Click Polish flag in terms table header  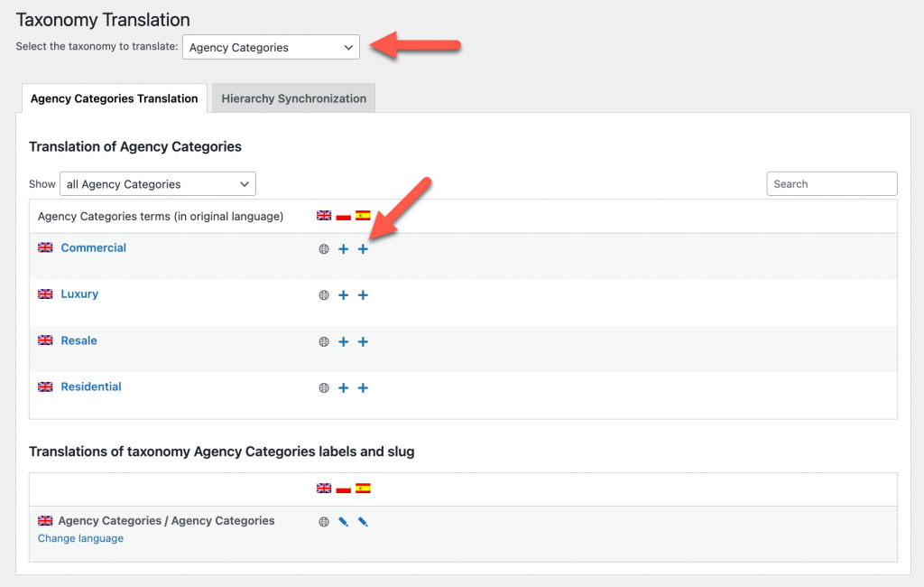pyautogui.click(x=344, y=215)
